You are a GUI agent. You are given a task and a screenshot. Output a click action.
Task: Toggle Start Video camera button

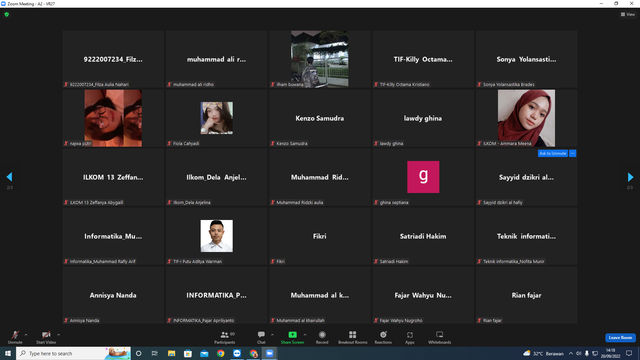[x=46, y=337]
